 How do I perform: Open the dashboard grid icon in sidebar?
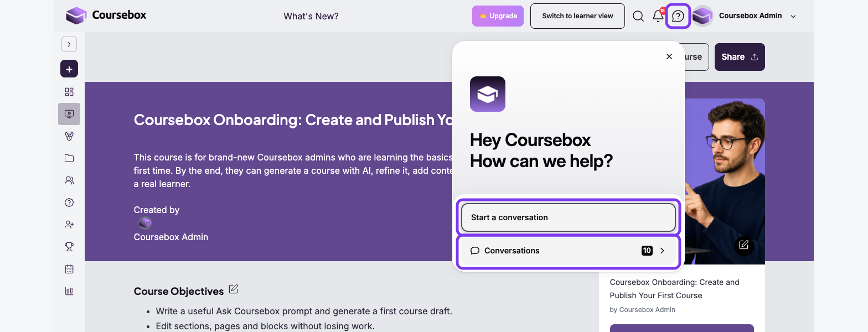point(69,92)
